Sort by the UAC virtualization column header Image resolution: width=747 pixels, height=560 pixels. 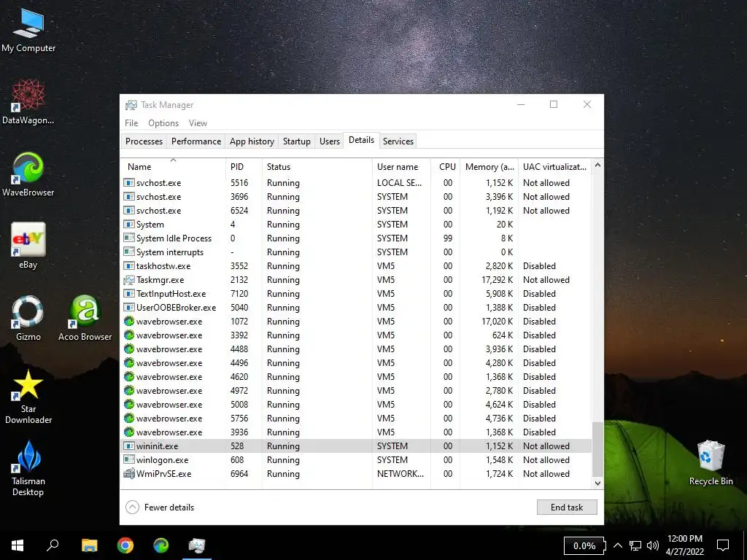[554, 167]
